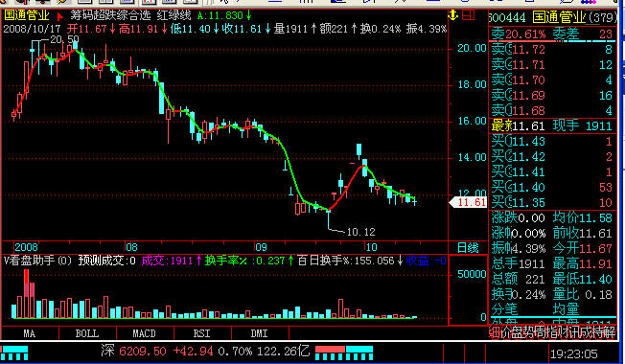Open the 日线 period selector

tap(468, 248)
